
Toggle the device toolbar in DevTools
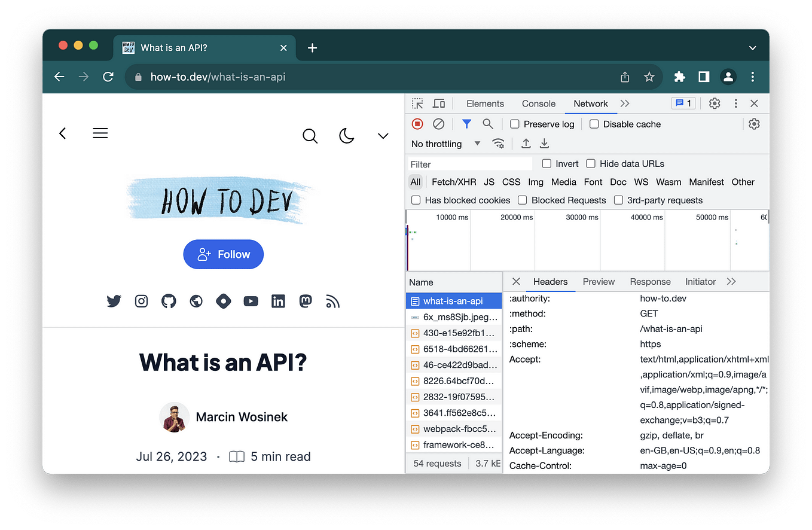[439, 103]
